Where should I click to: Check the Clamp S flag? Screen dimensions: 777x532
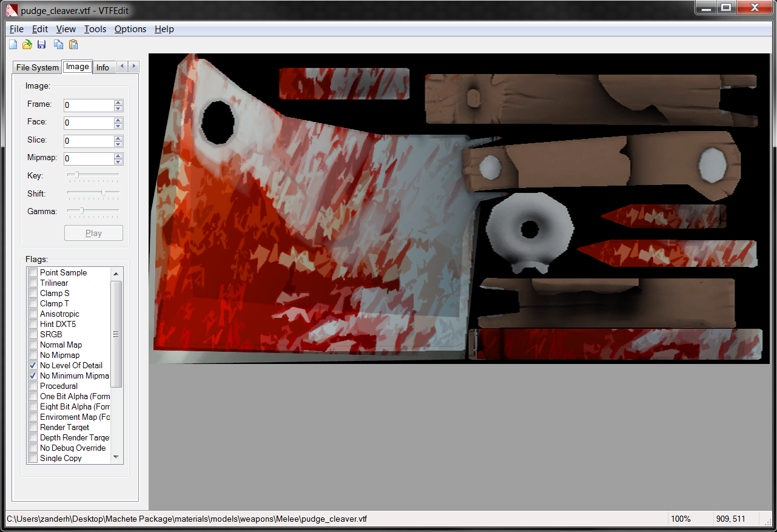click(x=33, y=294)
